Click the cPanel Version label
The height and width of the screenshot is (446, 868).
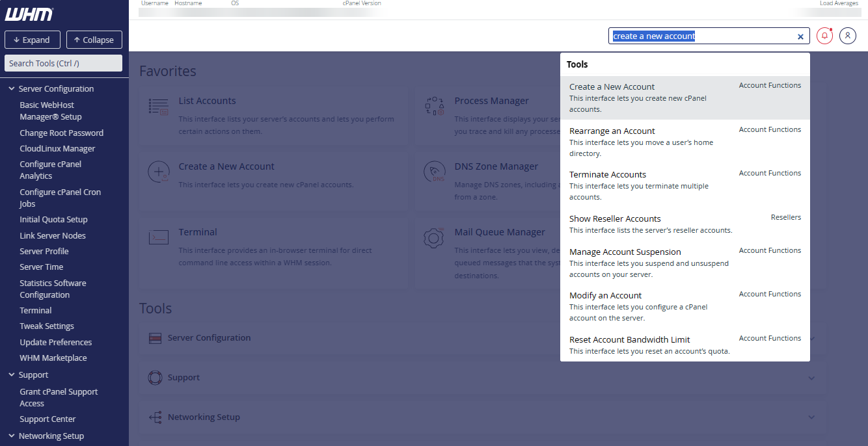(362, 3)
